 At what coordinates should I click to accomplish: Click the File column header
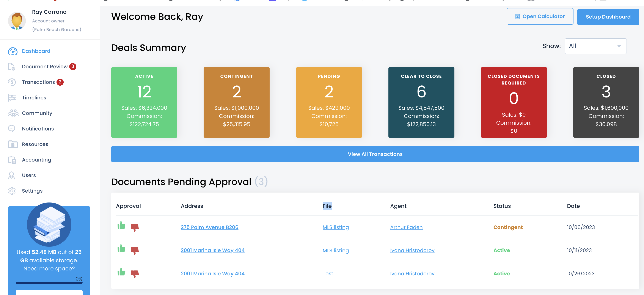click(327, 206)
